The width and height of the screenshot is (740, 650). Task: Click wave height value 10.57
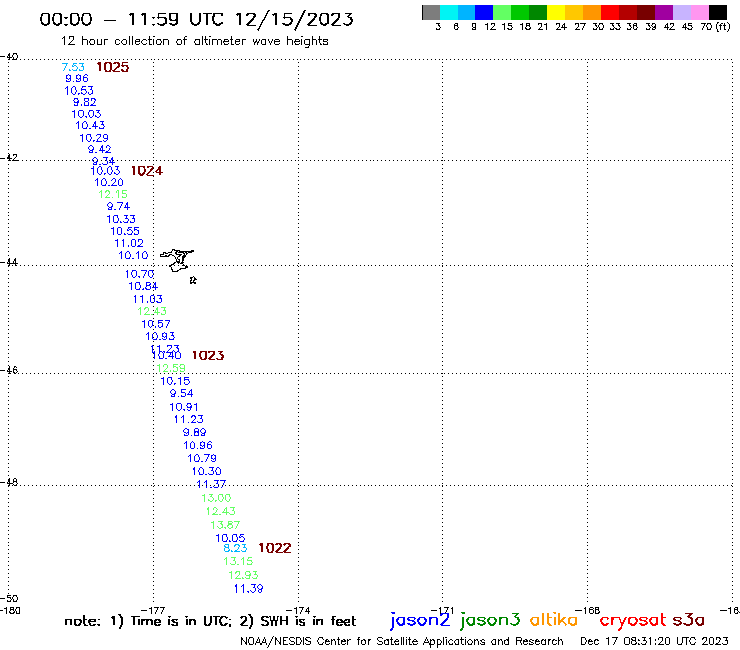coord(156,324)
